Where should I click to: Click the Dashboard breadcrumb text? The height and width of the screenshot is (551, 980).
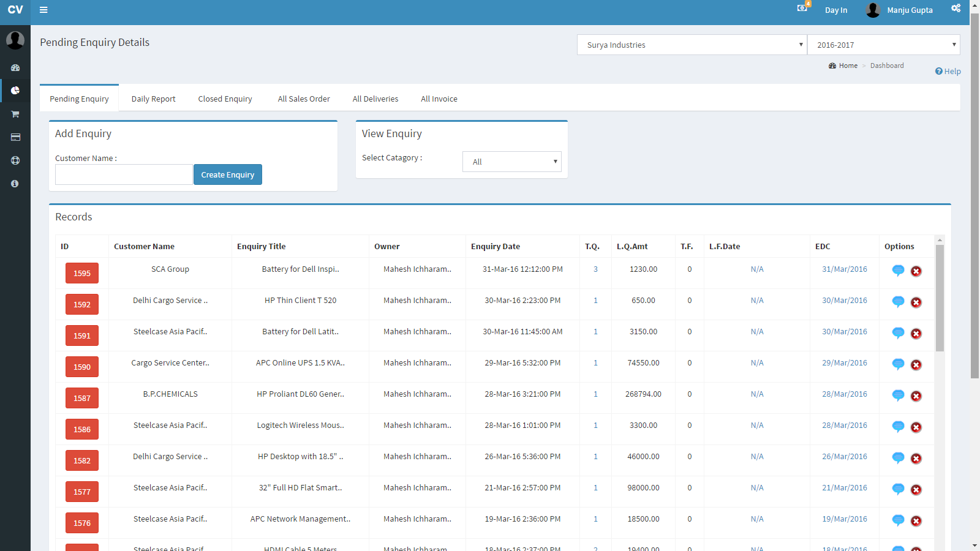coord(887,66)
